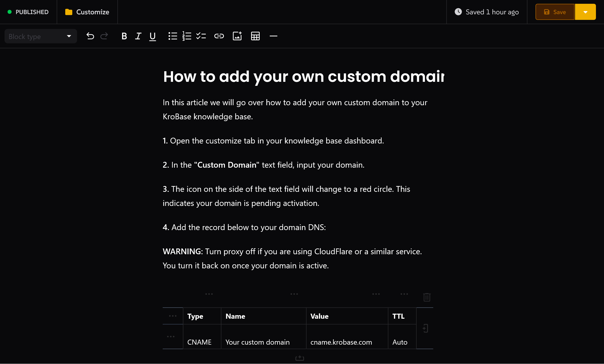The width and height of the screenshot is (604, 364).
Task: Click the redo arrow icon
Action: point(104,36)
